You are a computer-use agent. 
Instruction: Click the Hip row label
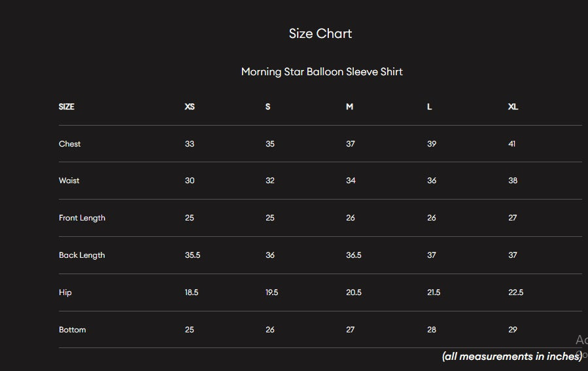[65, 292]
